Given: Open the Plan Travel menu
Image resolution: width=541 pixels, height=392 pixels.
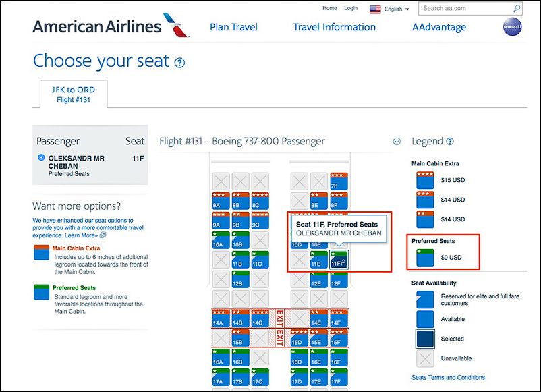Looking at the screenshot, I should [x=233, y=27].
